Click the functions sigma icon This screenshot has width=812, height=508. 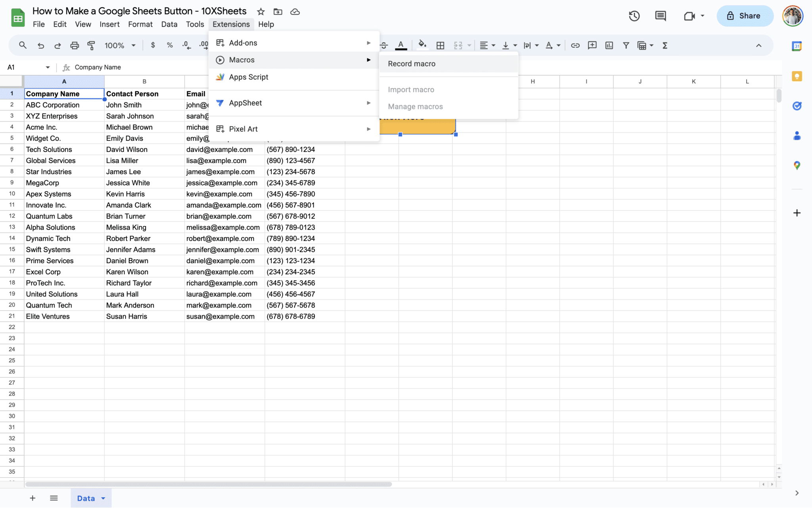665,45
